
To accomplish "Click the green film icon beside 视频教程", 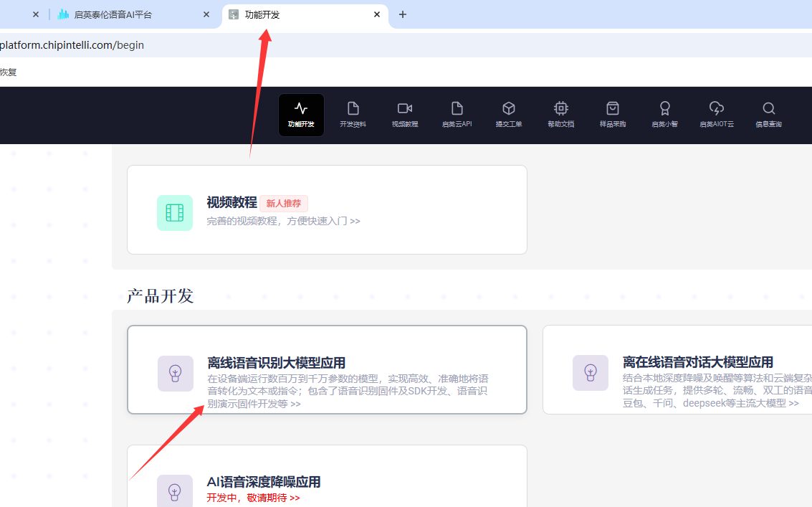I will click(x=175, y=213).
